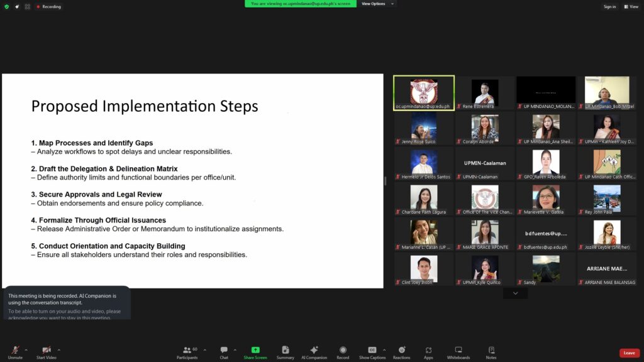Expand video options arrow beside Start Video
Image resolution: width=644 pixels, height=362 pixels.
[59, 350]
